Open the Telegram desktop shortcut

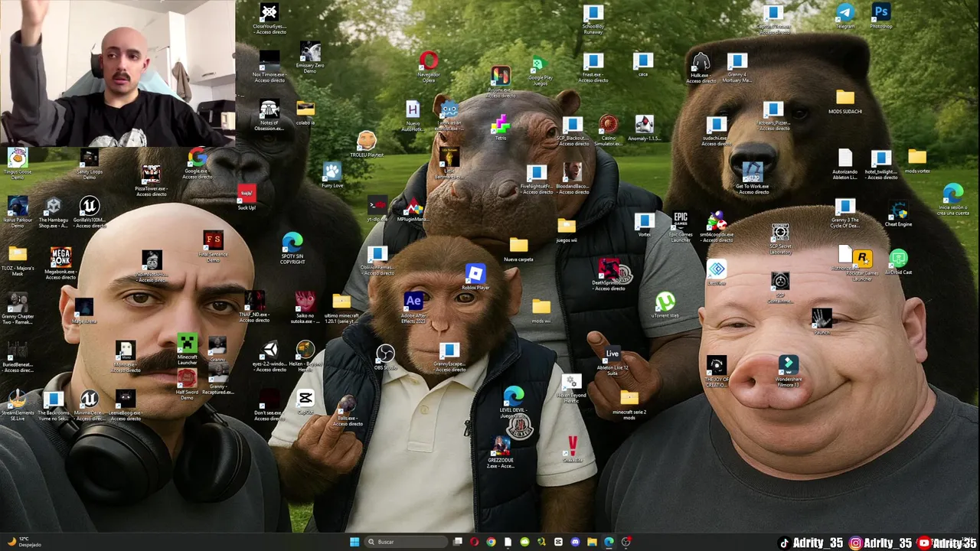[x=844, y=16]
